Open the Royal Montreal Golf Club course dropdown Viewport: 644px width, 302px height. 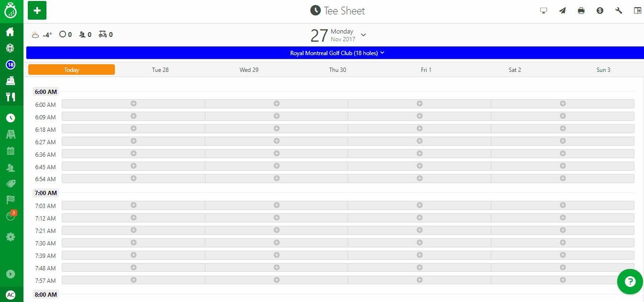point(338,53)
